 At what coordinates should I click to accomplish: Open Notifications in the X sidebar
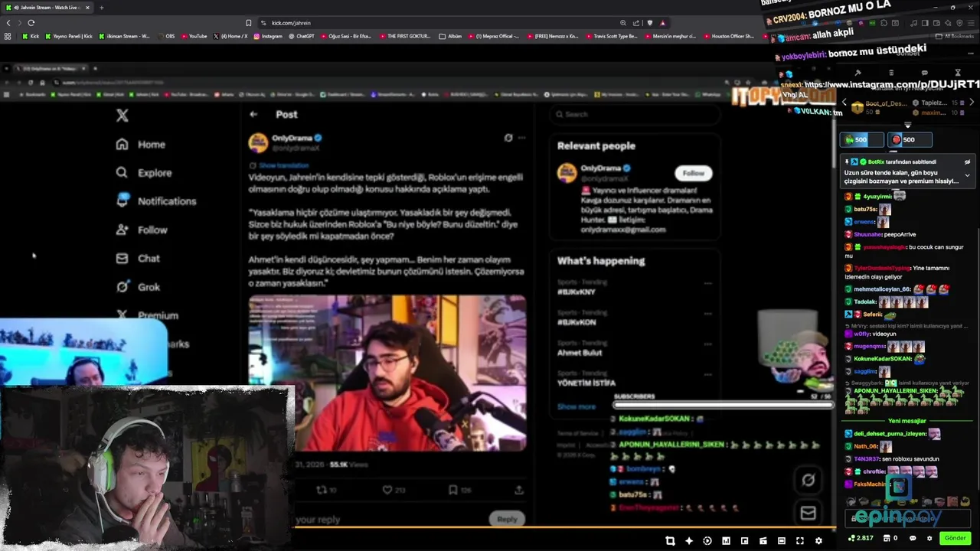click(156, 201)
